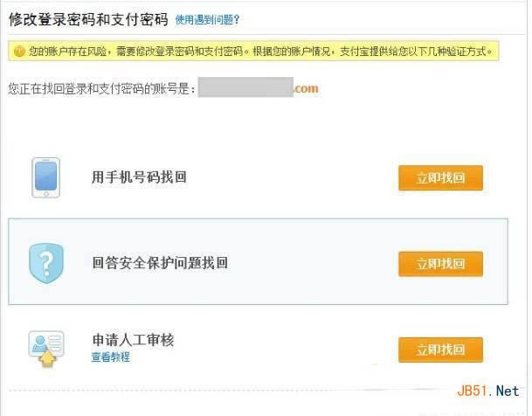Click the orange .com account suffix

(307, 88)
